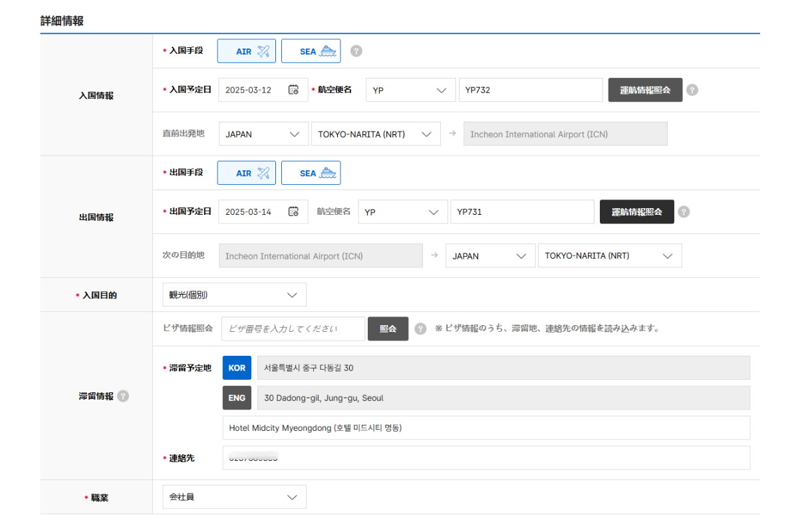Open calendar picker for 入国予定日
Screen dimensions: 798x532
pos(293,90)
